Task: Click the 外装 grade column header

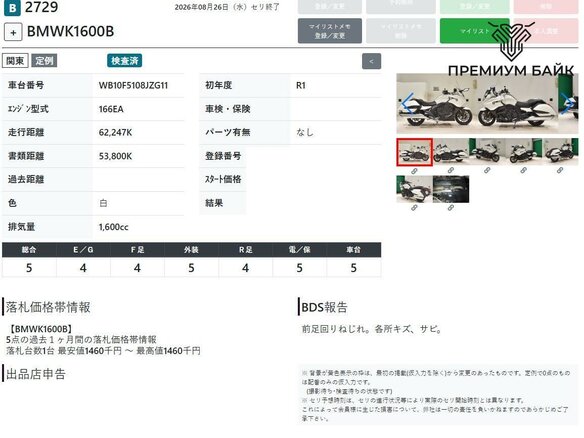Action: (x=191, y=250)
